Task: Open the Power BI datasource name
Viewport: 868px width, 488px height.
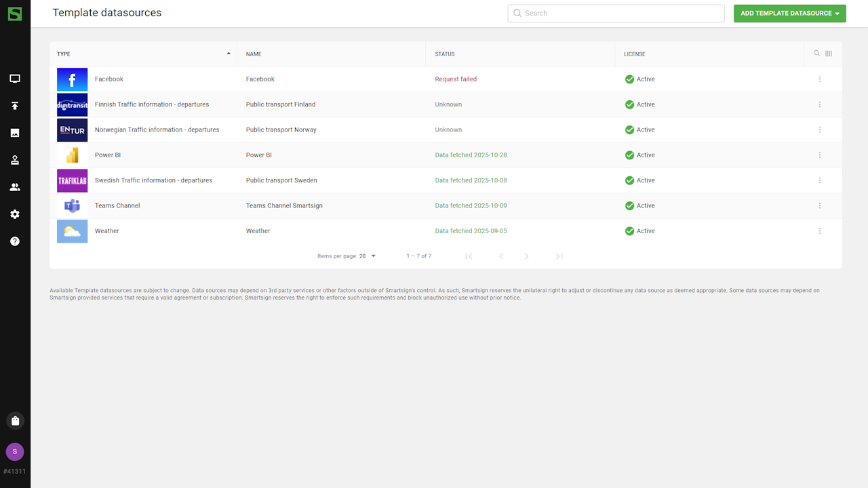Action: click(258, 155)
